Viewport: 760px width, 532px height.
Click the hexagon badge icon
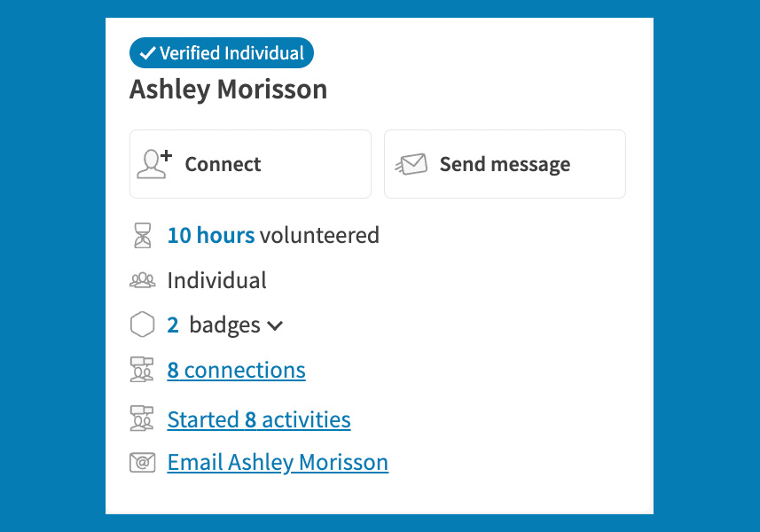pyautogui.click(x=142, y=325)
